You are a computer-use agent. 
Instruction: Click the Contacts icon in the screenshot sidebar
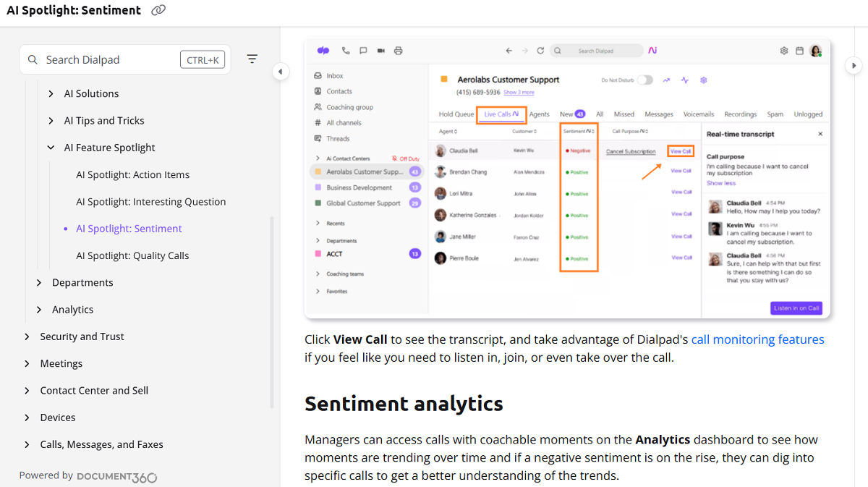click(318, 91)
